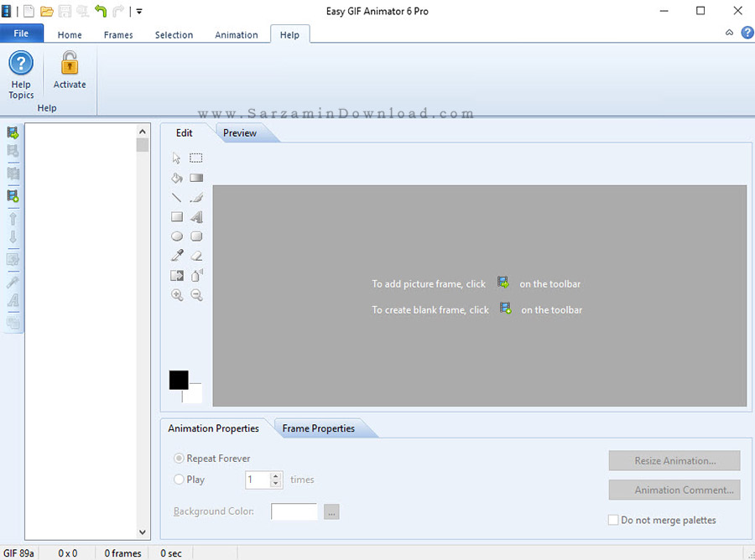Select the arrow pointer tool
Screen dimensions: 755x560
177,158
